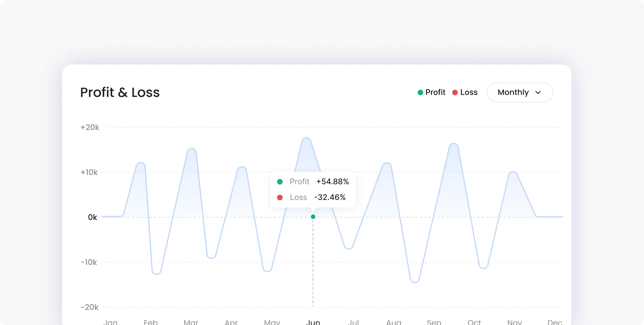Click the chevron arrow beside Monthly

[538, 92]
